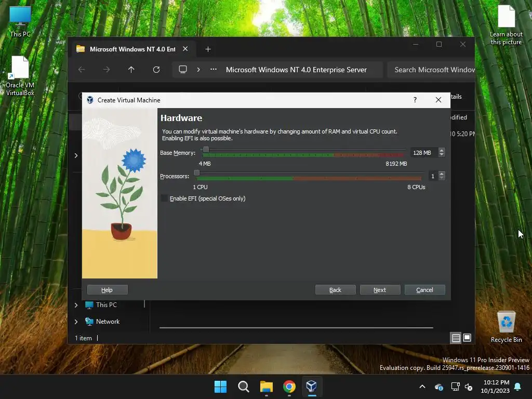Expand the breadcrumb chevron in address bar
Screen dimensions: 532x399
click(198, 70)
